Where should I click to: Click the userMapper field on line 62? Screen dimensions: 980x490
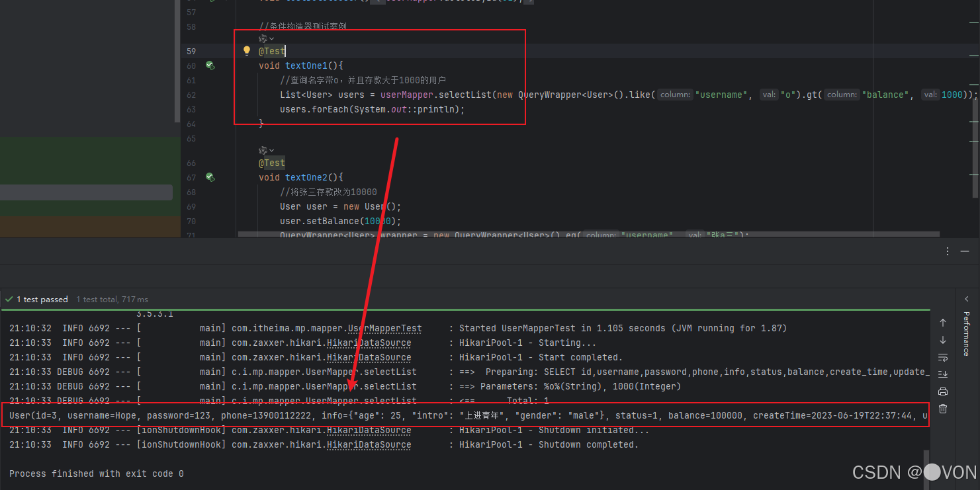407,95
